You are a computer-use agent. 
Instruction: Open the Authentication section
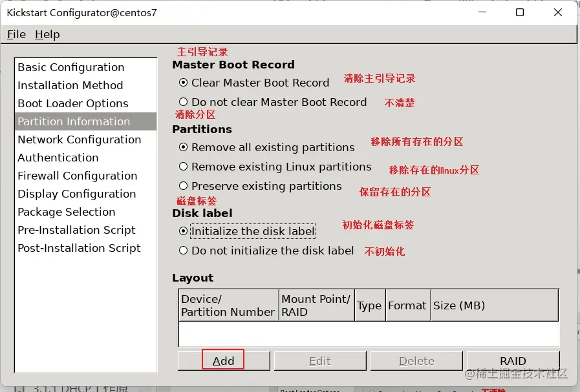85,158
